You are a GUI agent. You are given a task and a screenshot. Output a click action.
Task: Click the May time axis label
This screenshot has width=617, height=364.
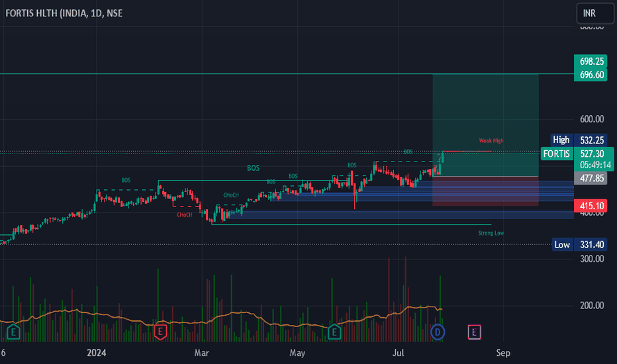tap(297, 353)
